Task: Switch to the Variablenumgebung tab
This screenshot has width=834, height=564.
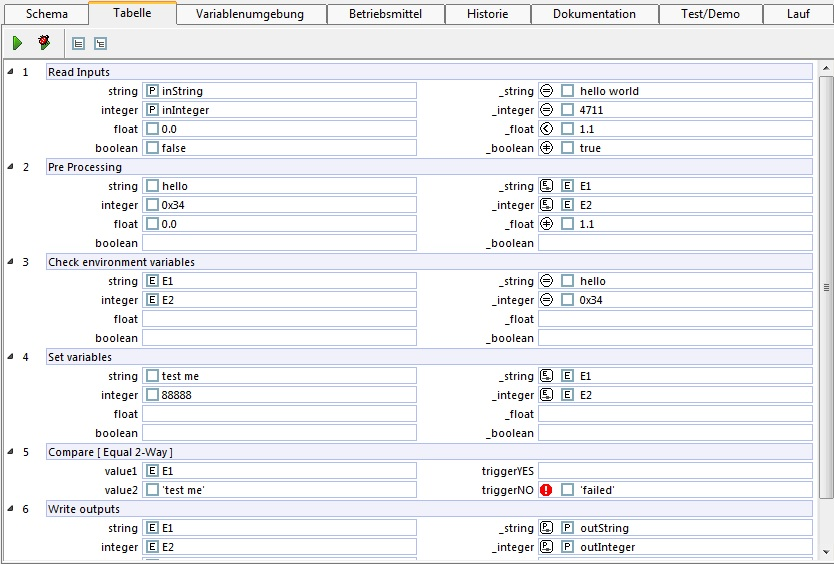Action: 252,14
